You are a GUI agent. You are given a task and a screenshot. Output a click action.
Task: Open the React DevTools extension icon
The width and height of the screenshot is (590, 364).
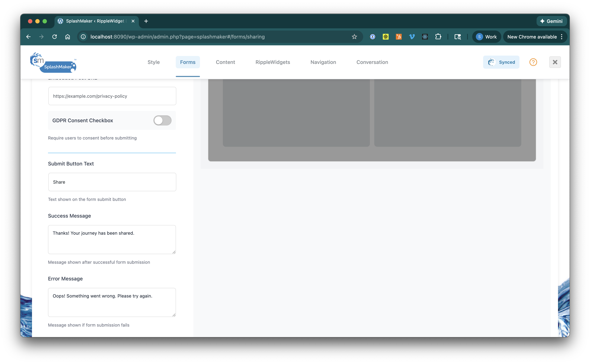pyautogui.click(x=425, y=37)
